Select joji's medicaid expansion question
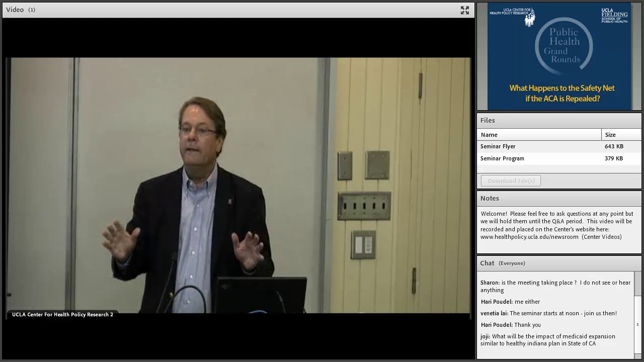The height and width of the screenshot is (362, 644). coord(548,340)
